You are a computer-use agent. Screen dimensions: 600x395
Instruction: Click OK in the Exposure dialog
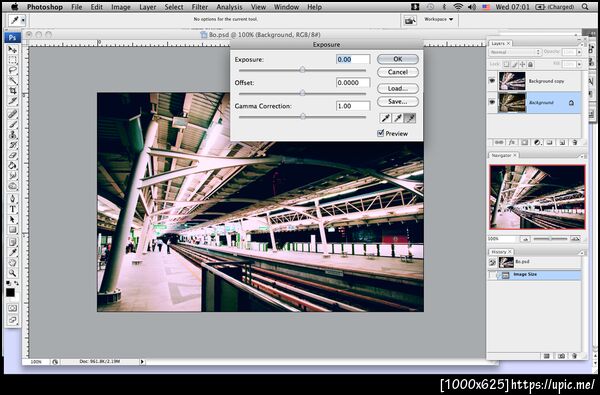[398, 59]
